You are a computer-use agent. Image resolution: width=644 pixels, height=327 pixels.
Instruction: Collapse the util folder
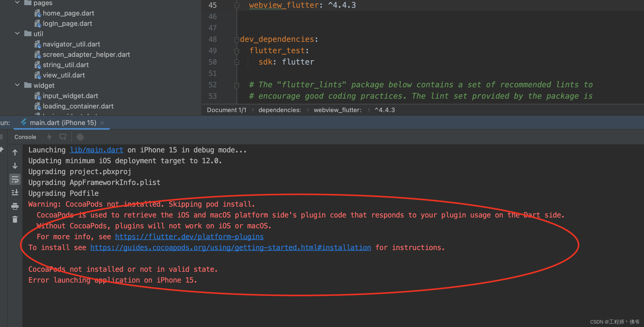pos(17,33)
